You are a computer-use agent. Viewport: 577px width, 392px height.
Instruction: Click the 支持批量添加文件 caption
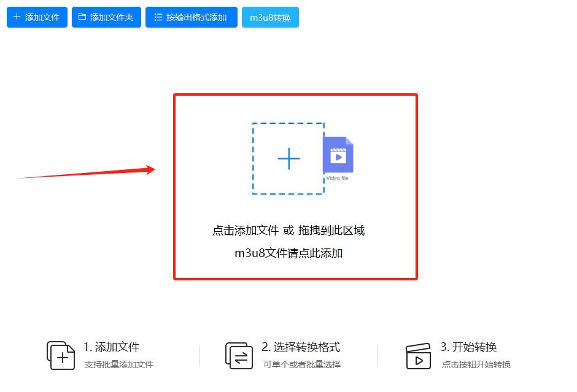coord(119,364)
